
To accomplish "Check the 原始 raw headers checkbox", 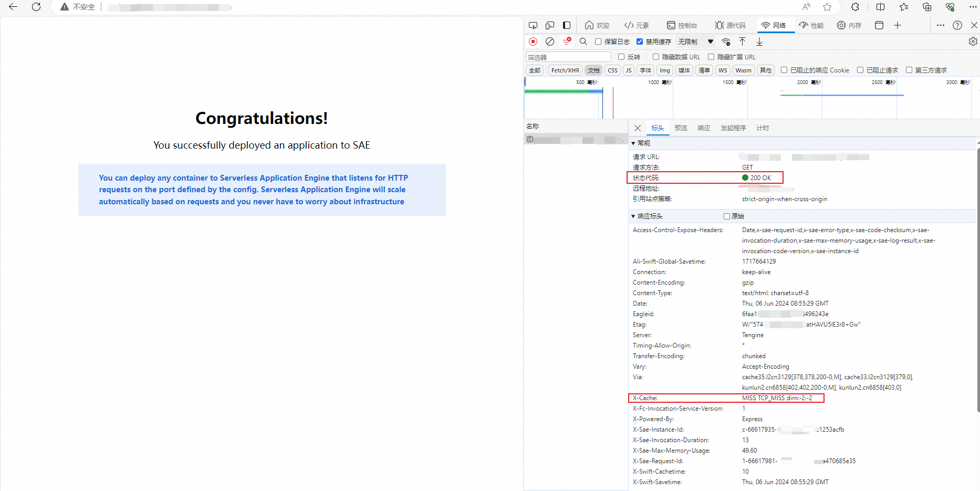I will (x=727, y=216).
